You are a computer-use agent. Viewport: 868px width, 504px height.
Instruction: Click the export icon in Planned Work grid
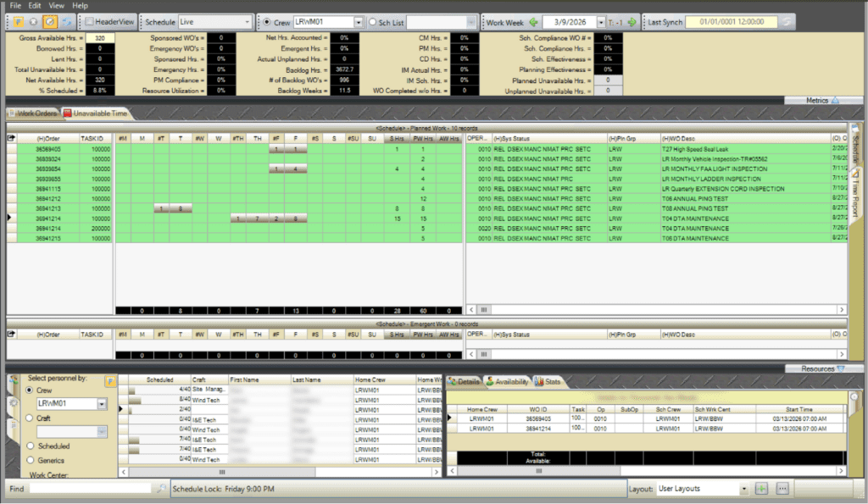pos(12,138)
